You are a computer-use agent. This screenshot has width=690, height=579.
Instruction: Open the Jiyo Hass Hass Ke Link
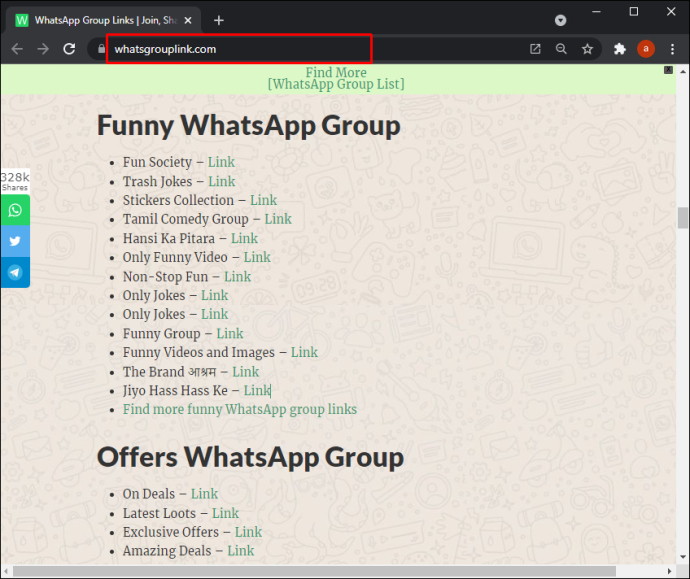(x=257, y=390)
